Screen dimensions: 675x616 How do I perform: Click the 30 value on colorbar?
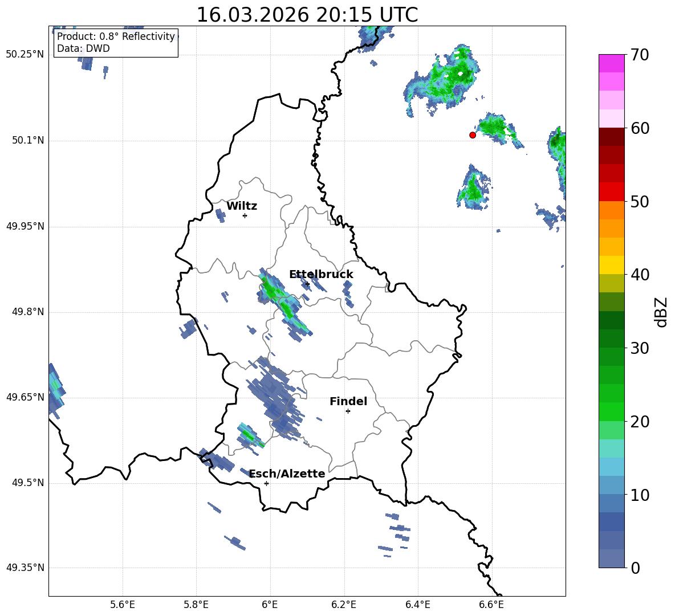click(x=640, y=348)
